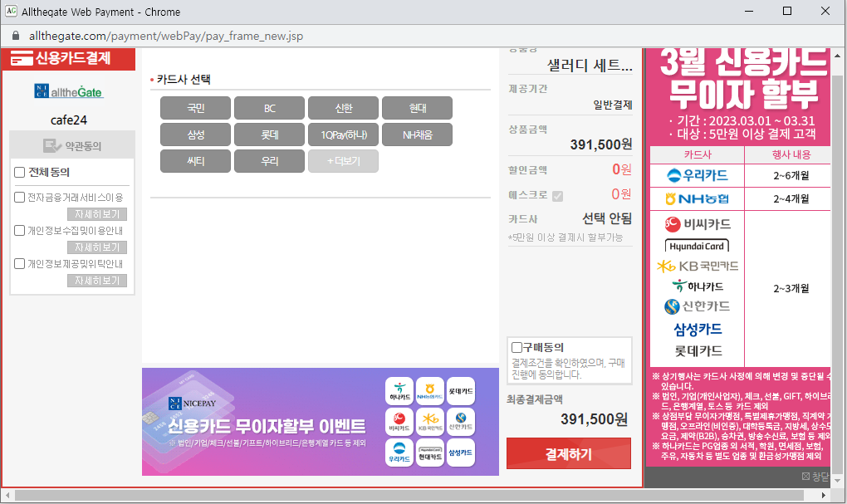Image resolution: width=847 pixels, height=504 pixels.
Task: Click 비씨카드 icon in NICEPAY banner
Action: 399,421
